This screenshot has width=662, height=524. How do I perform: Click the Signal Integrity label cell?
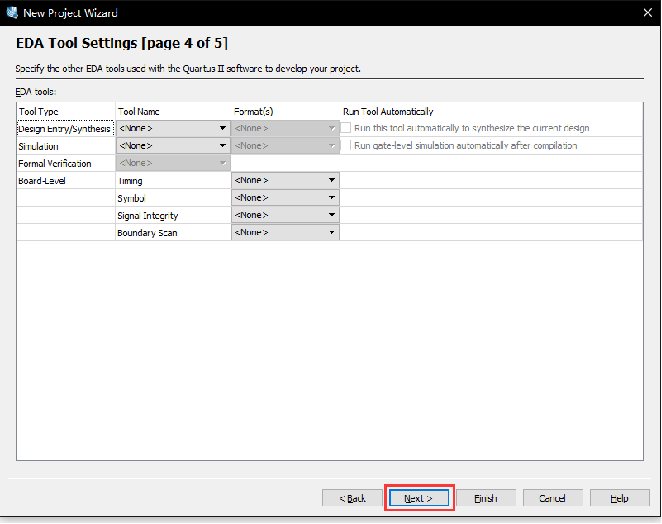pyautogui.click(x=148, y=215)
